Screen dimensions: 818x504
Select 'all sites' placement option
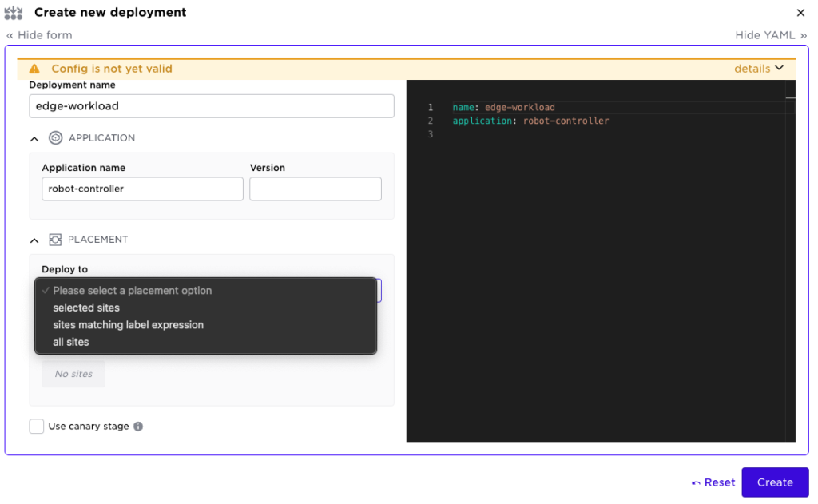(205, 343)
